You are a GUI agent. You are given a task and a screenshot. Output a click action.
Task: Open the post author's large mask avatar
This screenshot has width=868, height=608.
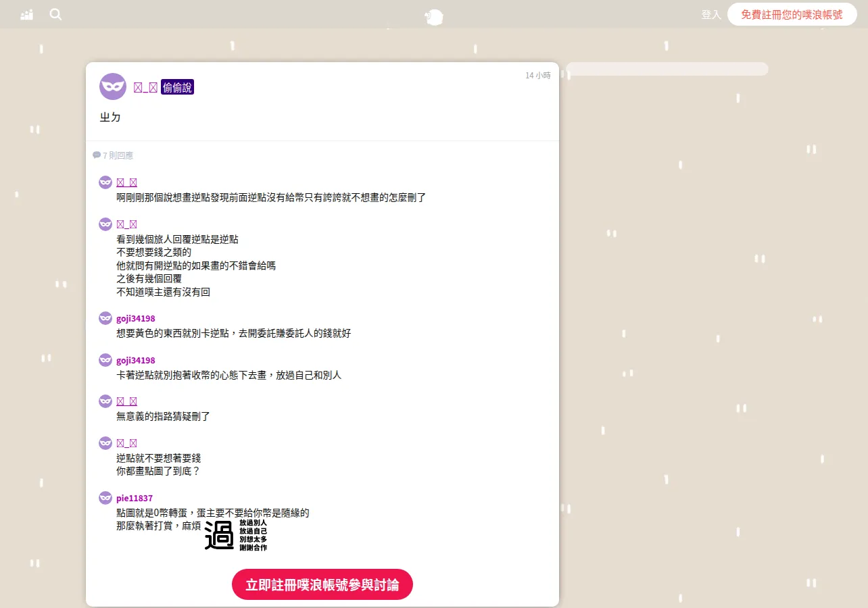(x=113, y=86)
